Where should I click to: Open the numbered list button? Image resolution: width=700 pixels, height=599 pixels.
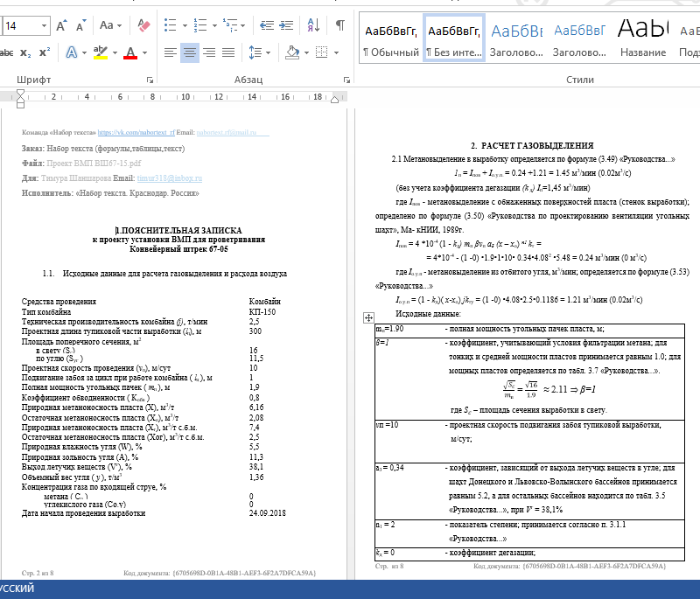(x=200, y=25)
